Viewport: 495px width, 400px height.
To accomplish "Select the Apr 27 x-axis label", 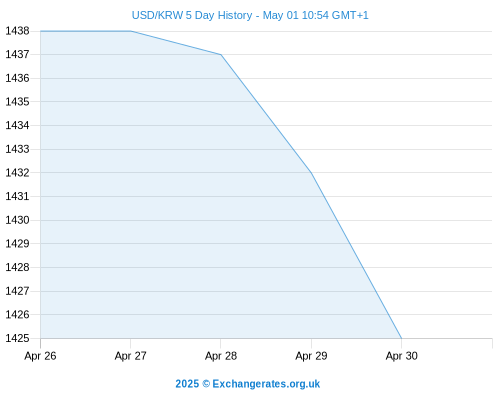I will [131, 356].
